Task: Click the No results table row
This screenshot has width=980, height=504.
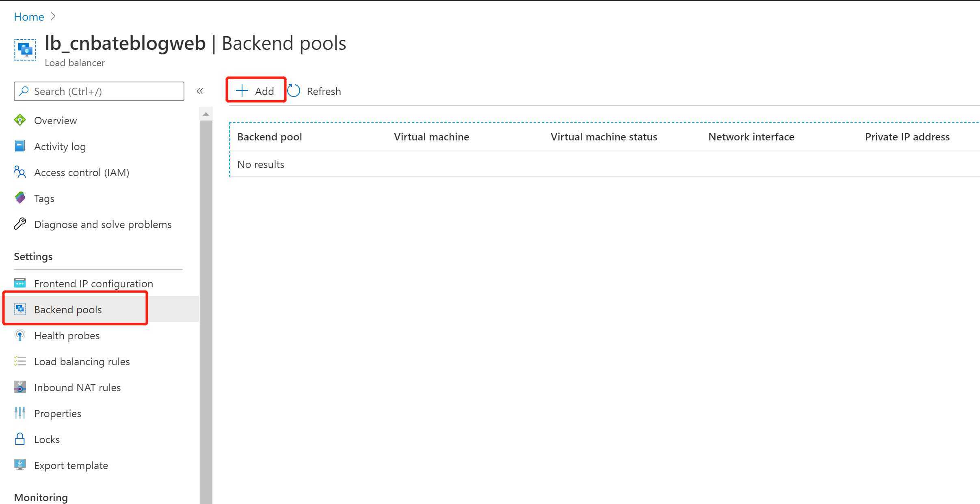Action: click(605, 164)
